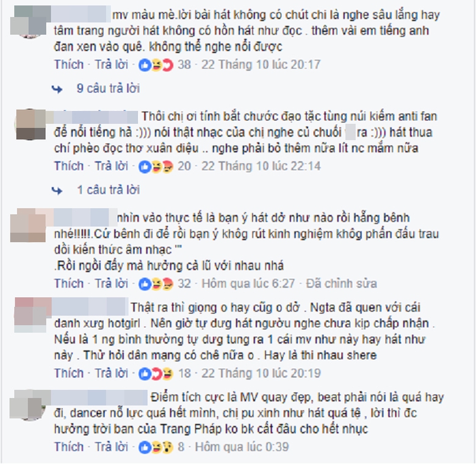Viewport: 476px width, 464px height.
Task: Open reactions on the 38-reaction comment
Action: coord(156,65)
